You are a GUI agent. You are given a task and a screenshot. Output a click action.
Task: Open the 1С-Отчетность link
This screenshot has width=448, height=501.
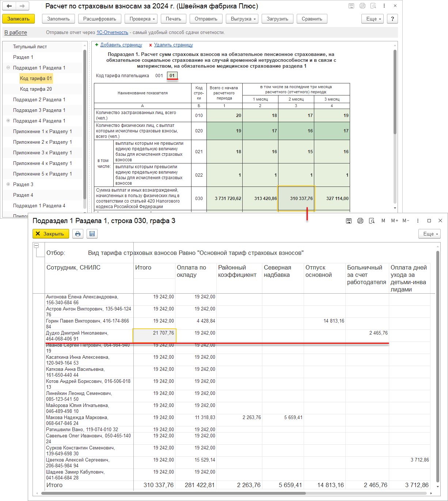pyautogui.click(x=112, y=33)
